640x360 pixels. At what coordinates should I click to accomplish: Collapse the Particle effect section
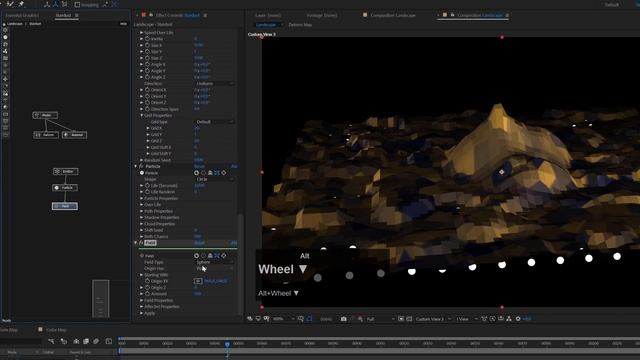tap(136, 167)
